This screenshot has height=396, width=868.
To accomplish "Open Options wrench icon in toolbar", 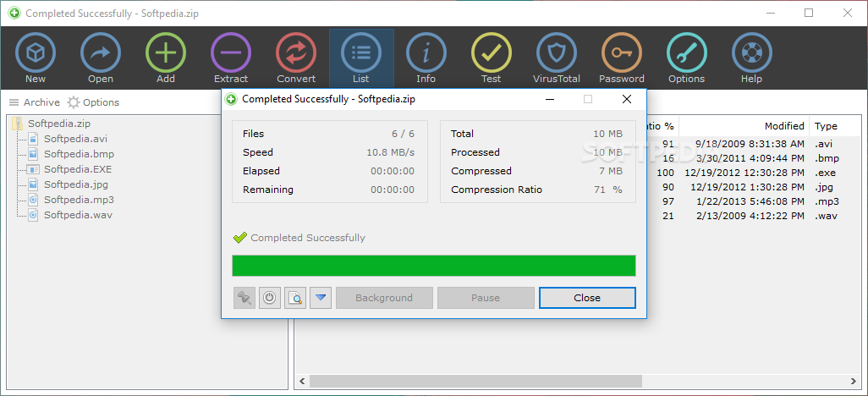I will (686, 53).
